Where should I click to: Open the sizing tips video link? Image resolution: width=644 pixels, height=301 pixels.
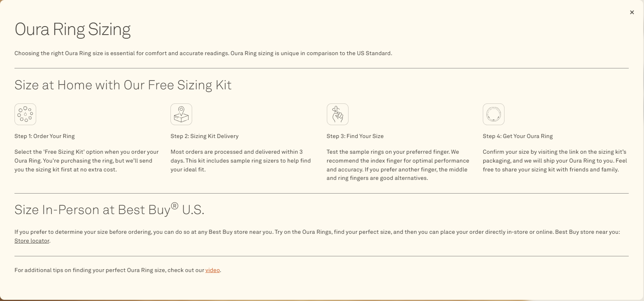[212, 270]
